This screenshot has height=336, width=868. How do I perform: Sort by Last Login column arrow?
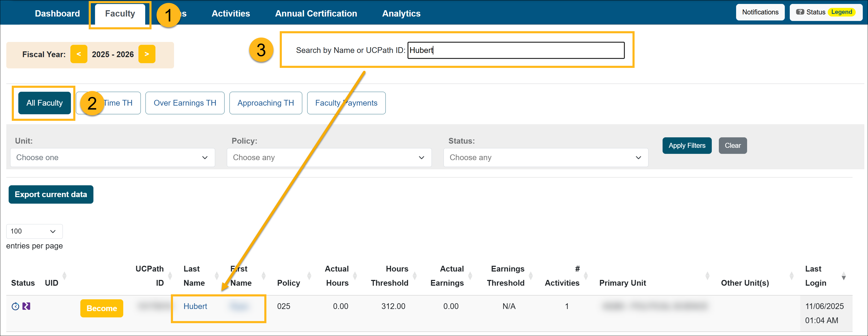coord(843,276)
